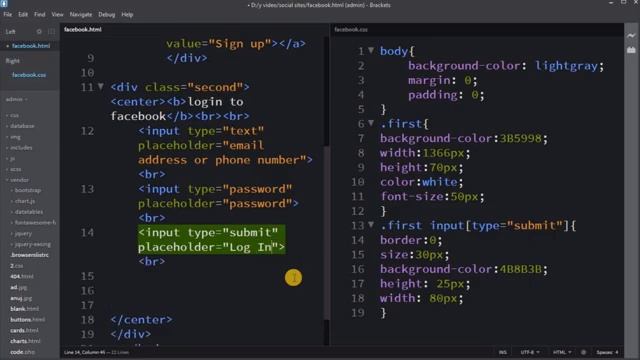640x360 pixels.
Task: Collapse the .first rule fold arrow
Action: click(371, 123)
